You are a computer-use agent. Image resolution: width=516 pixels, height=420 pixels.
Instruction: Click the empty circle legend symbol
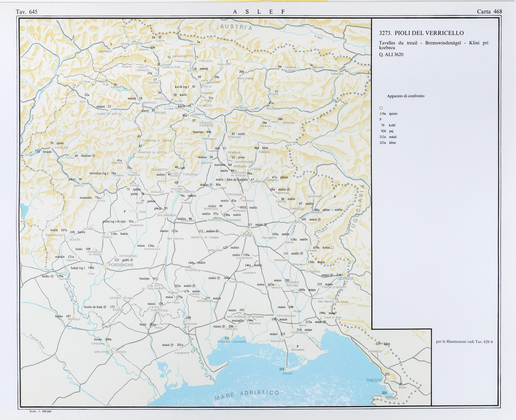tap(381, 108)
